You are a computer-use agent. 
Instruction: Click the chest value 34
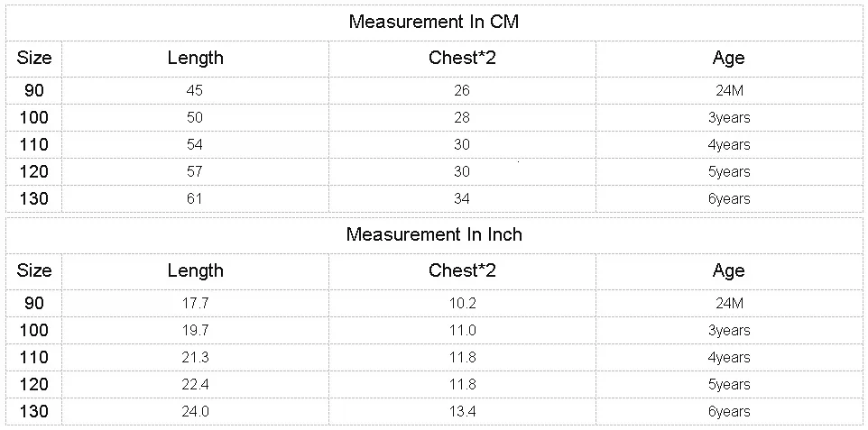[462, 198]
